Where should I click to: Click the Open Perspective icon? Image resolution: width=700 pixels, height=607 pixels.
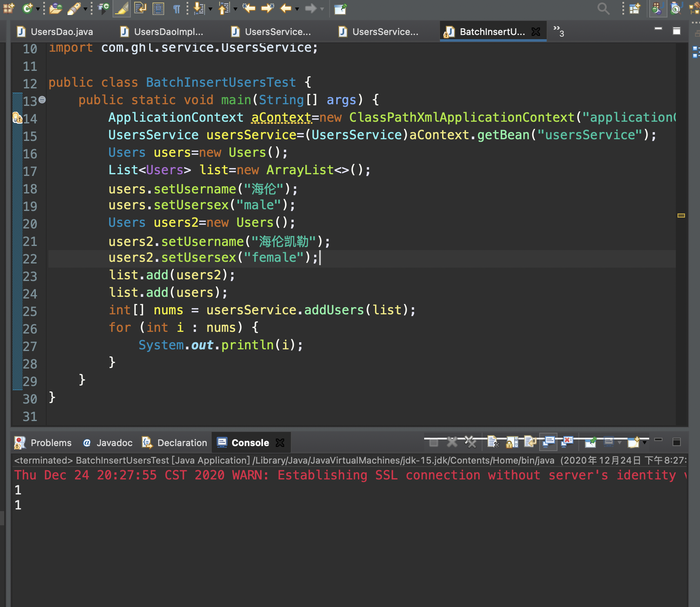(635, 8)
